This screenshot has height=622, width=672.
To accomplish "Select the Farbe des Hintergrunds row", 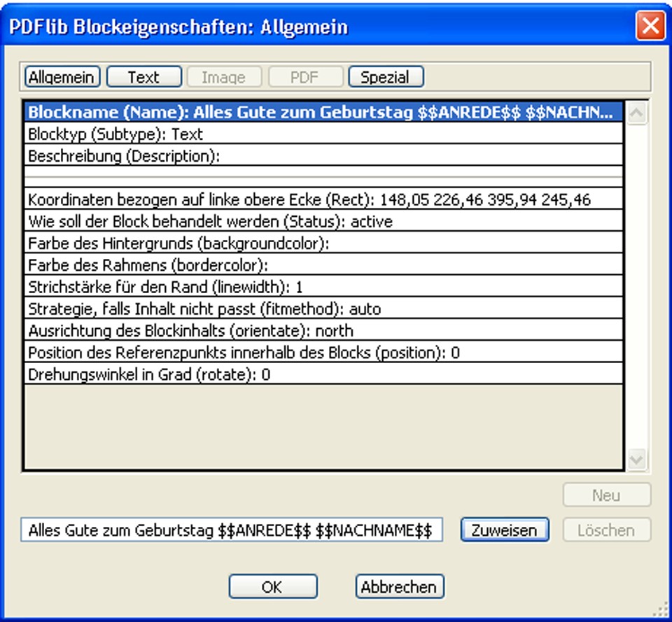I will click(x=323, y=243).
